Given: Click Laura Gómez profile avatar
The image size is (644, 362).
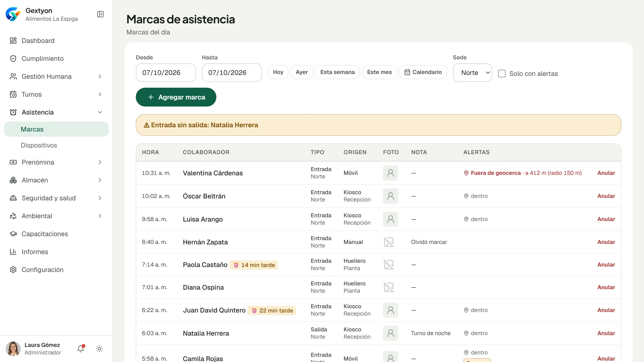Looking at the screenshot, I should coord(13,349).
